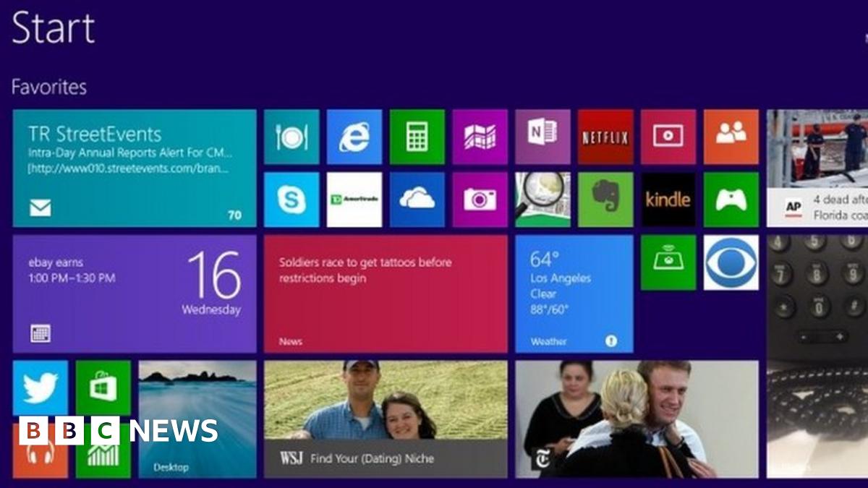
Task: Open the Food & Drink tile
Action: [x=291, y=137]
